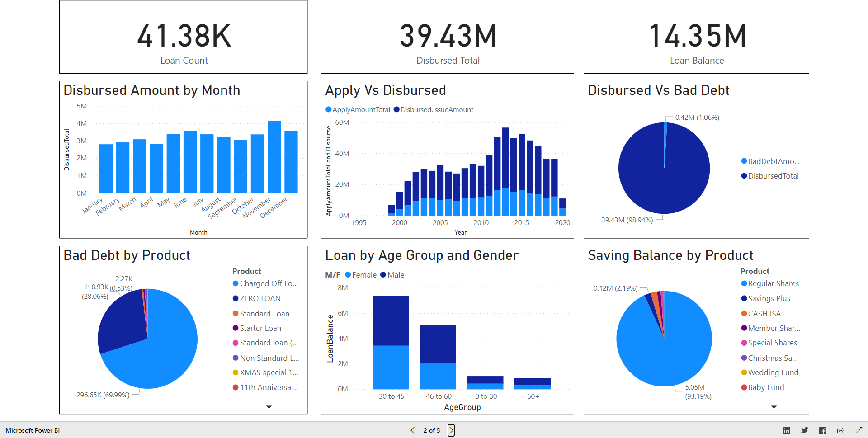Share report on Facebook icon

click(823, 431)
